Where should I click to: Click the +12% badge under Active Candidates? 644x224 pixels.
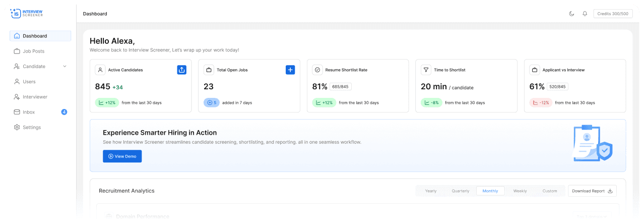pos(107,102)
